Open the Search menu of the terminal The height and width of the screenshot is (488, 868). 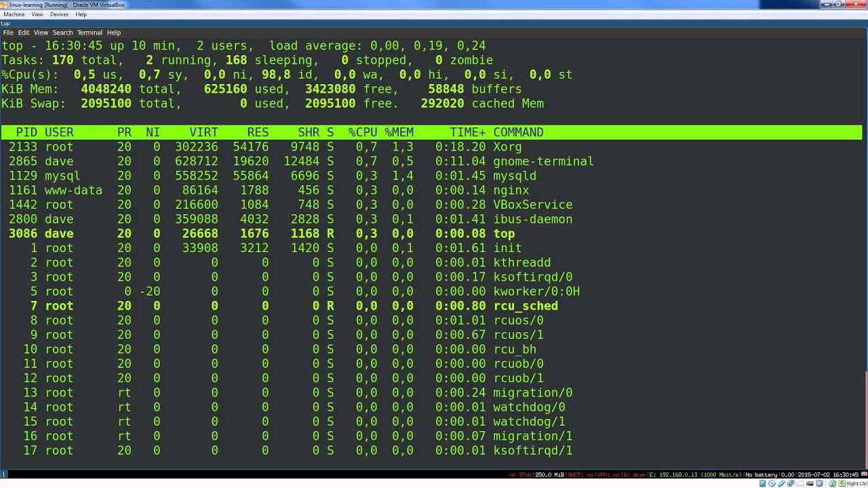pos(62,32)
